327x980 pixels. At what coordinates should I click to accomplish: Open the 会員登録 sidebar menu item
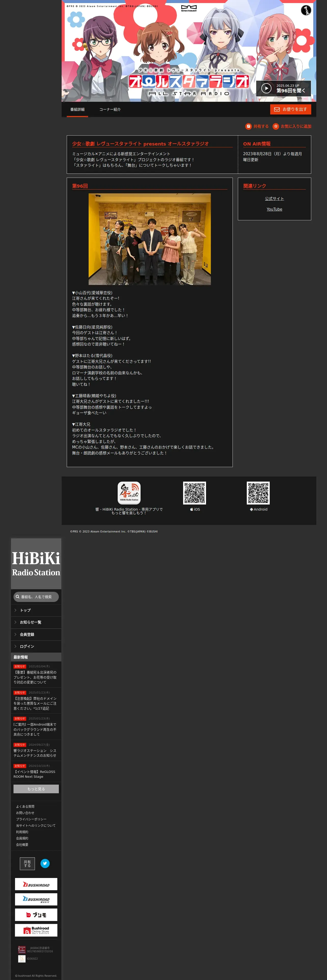point(36,635)
